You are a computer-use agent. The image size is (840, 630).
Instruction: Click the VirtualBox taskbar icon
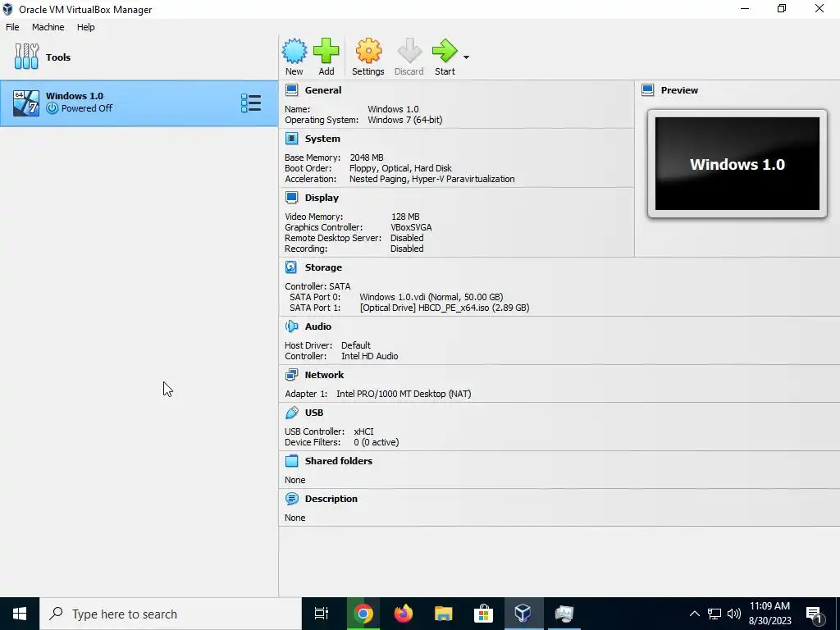(523, 614)
